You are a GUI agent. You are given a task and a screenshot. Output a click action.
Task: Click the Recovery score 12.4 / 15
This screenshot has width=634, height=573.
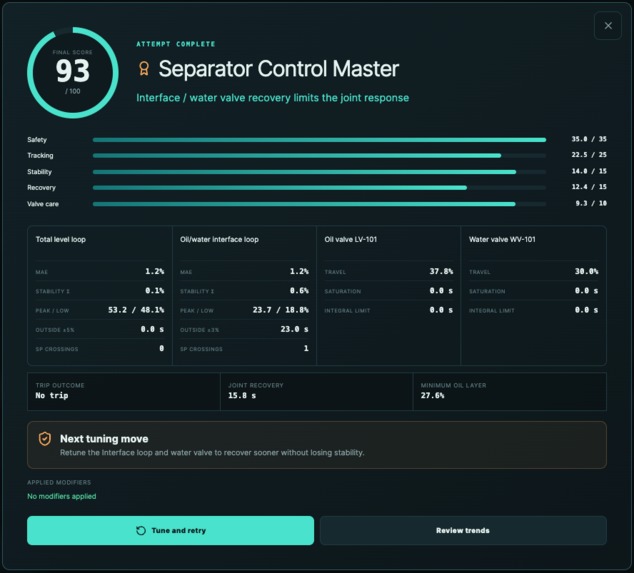pyautogui.click(x=589, y=187)
